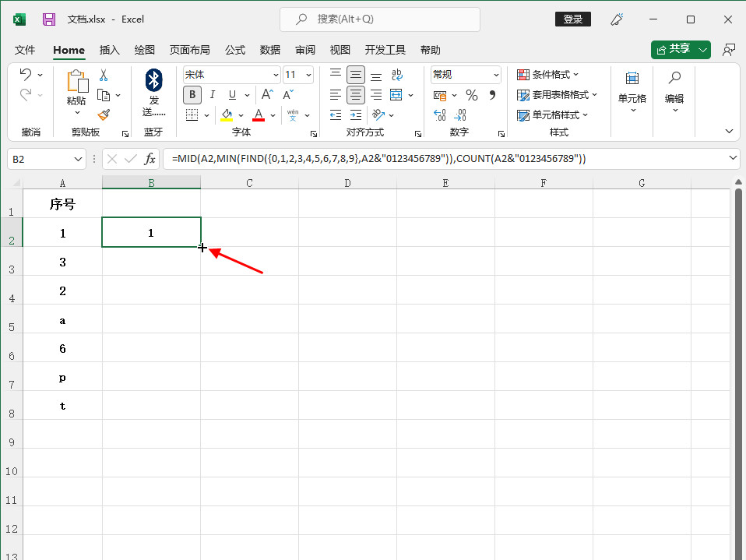Select column C header
746x560 pixels.
click(x=249, y=183)
